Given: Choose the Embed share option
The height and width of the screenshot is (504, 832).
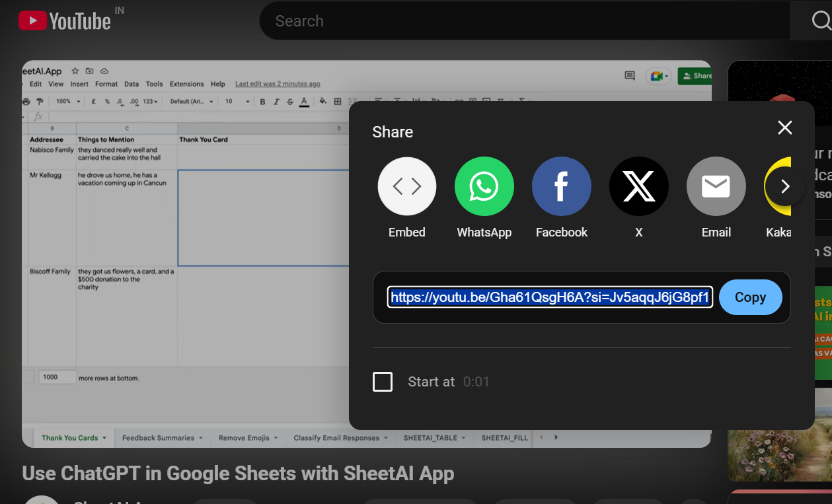Looking at the screenshot, I should 407,198.
